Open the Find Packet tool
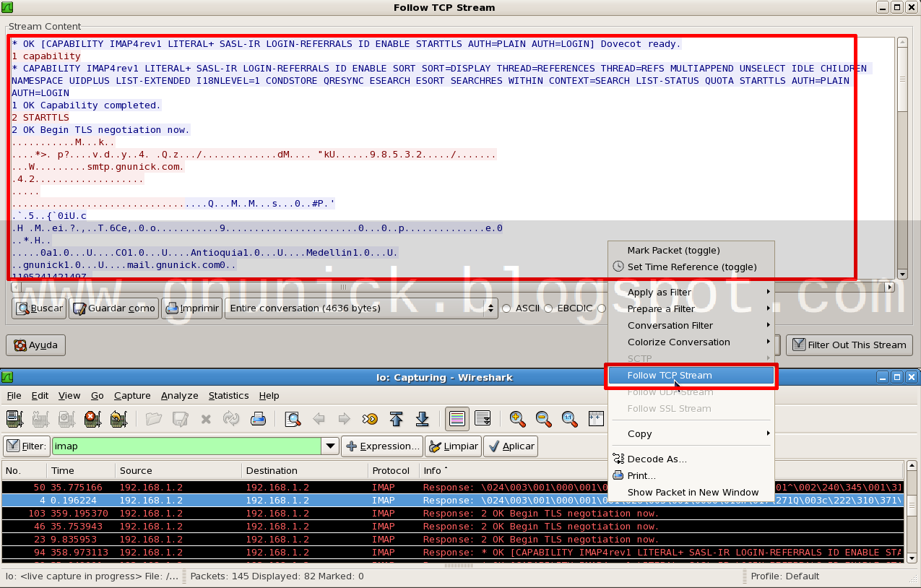 click(x=292, y=419)
